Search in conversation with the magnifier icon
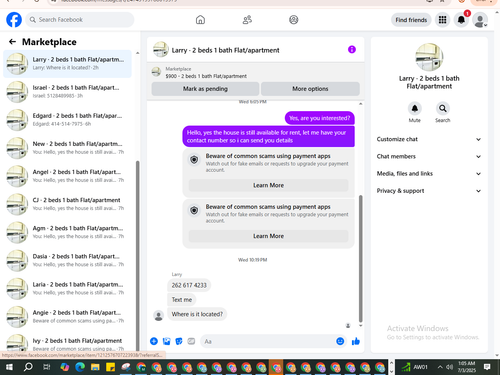500x375 pixels. tap(443, 108)
